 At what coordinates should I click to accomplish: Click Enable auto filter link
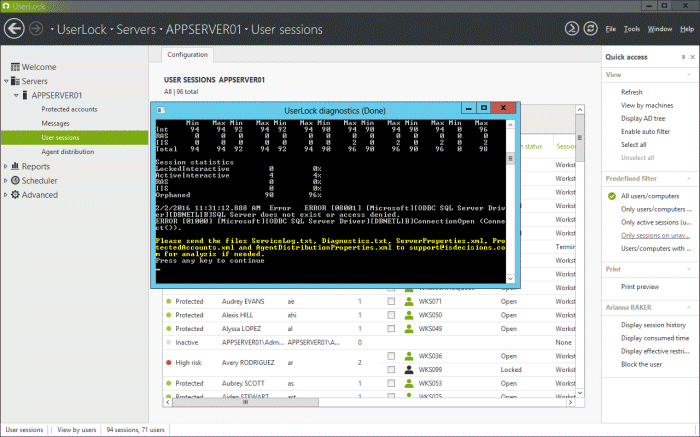645,131
